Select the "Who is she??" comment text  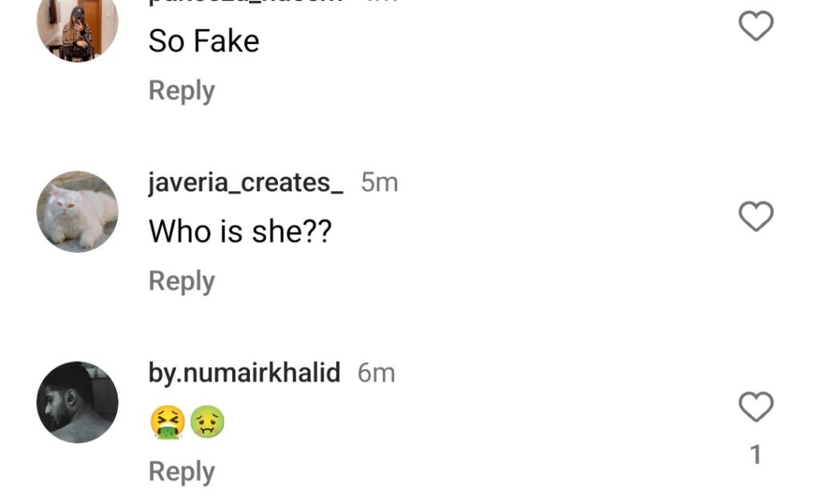tap(240, 232)
